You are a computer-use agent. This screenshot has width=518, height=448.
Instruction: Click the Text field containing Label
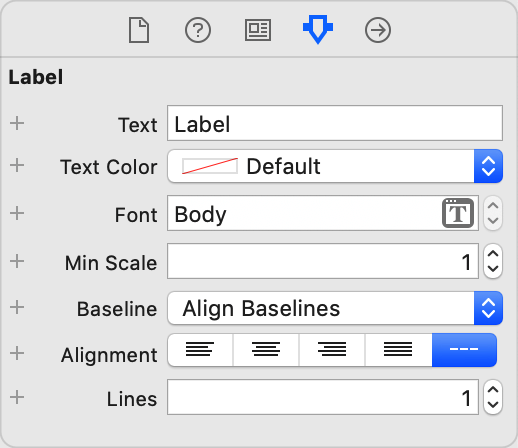click(x=335, y=123)
